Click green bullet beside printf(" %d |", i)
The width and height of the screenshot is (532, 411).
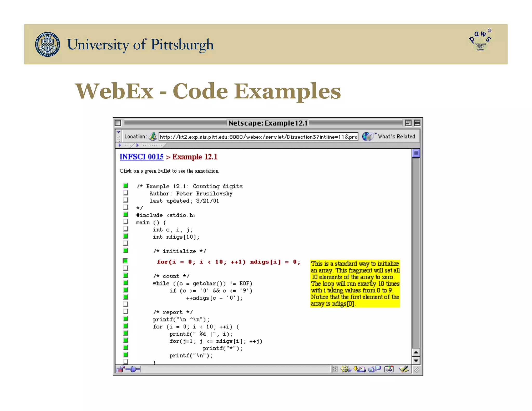tap(126, 333)
